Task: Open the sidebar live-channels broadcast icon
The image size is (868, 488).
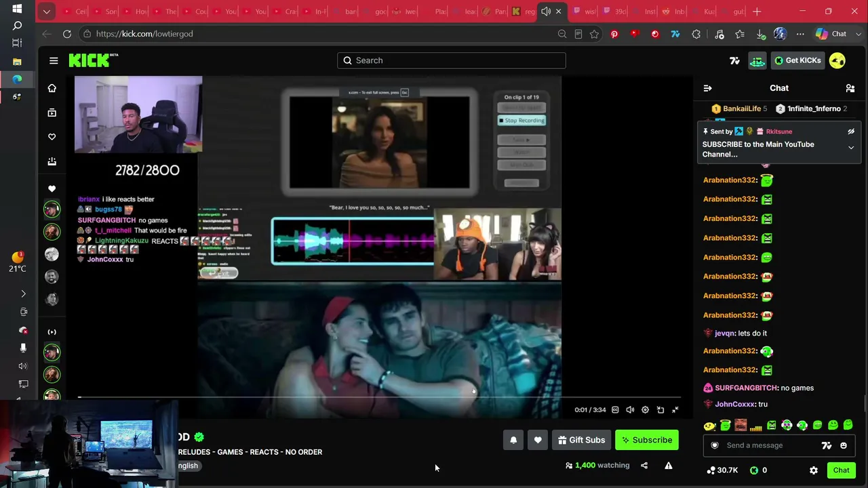Action: (x=52, y=331)
